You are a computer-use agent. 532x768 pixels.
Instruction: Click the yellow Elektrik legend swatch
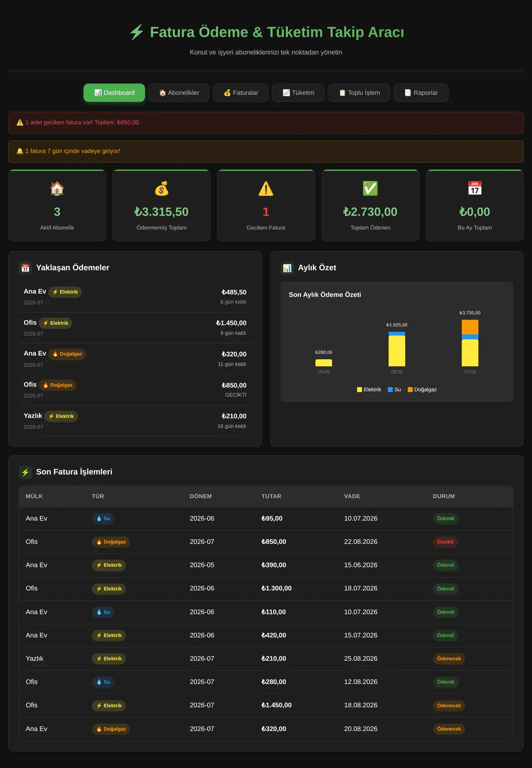(x=360, y=390)
